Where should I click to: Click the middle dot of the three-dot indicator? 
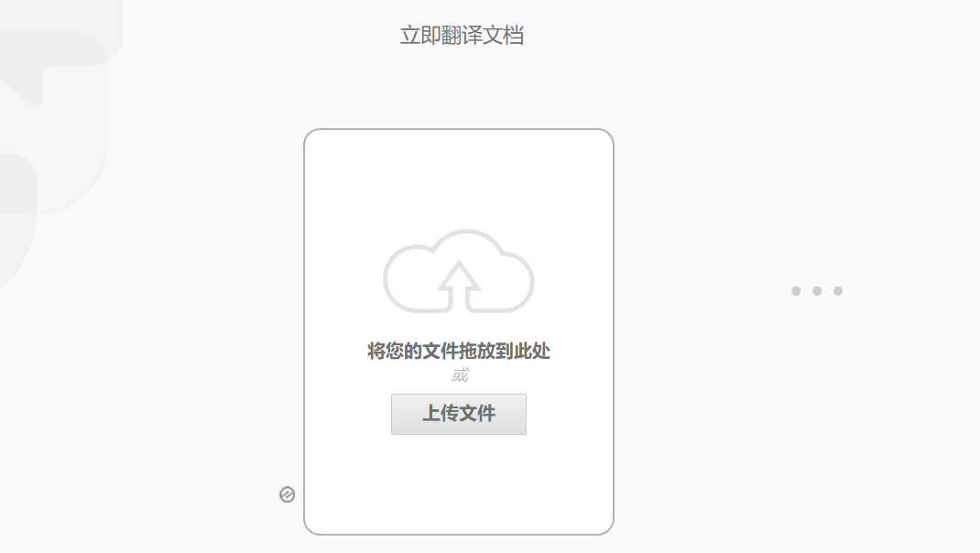pos(817,290)
